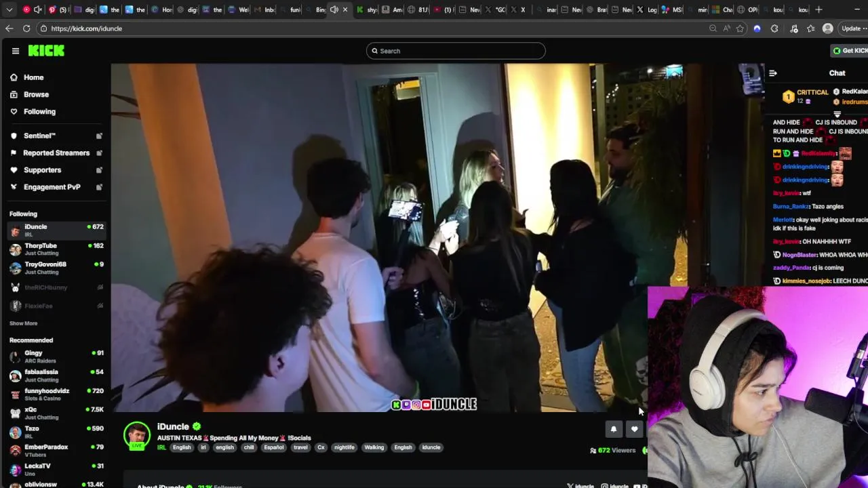868x488 pixels.
Task: Select the Español tag
Action: 274,447
